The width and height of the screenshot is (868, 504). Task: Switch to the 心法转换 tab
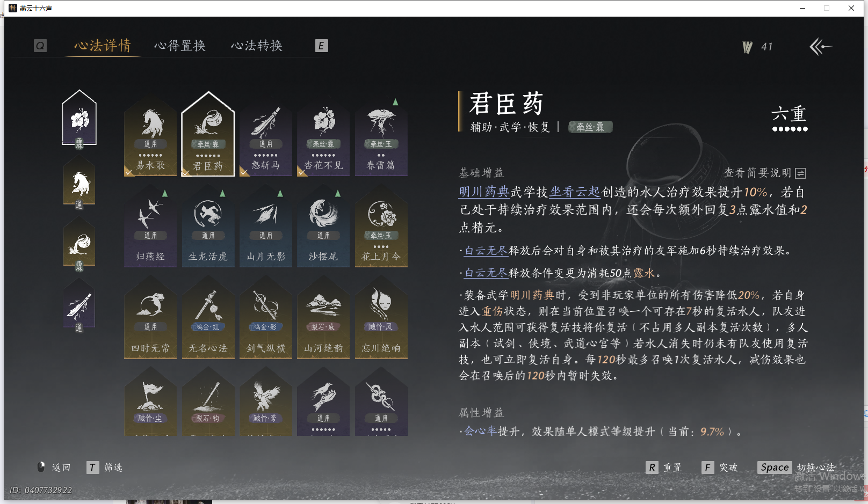[x=257, y=46]
